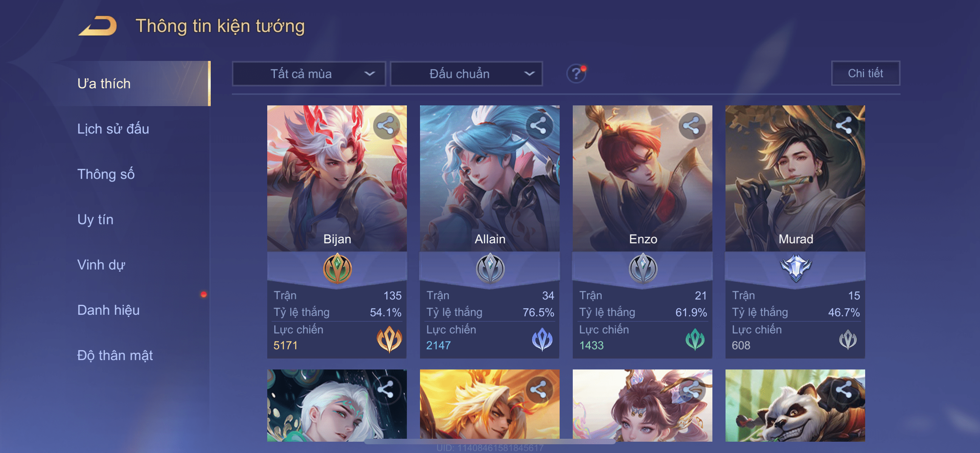
Task: Share the Enzo hero card
Action: point(692,125)
